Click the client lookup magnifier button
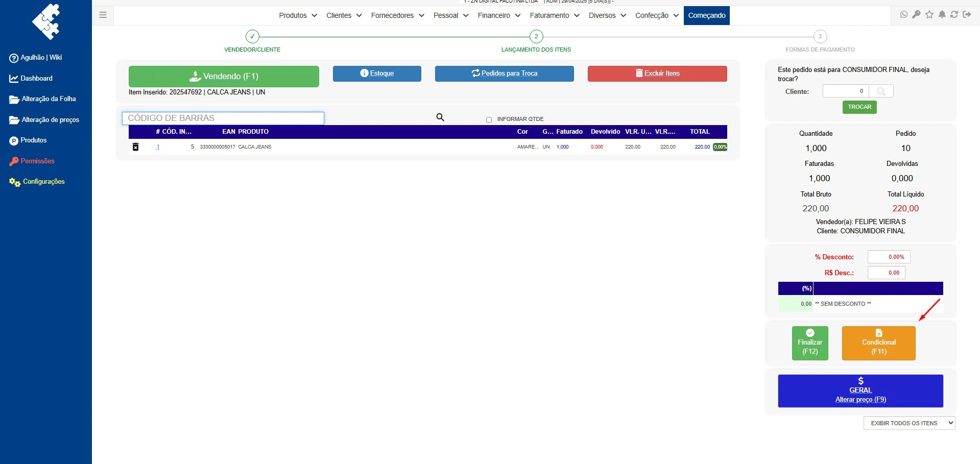The image size is (980, 464). click(x=881, y=91)
